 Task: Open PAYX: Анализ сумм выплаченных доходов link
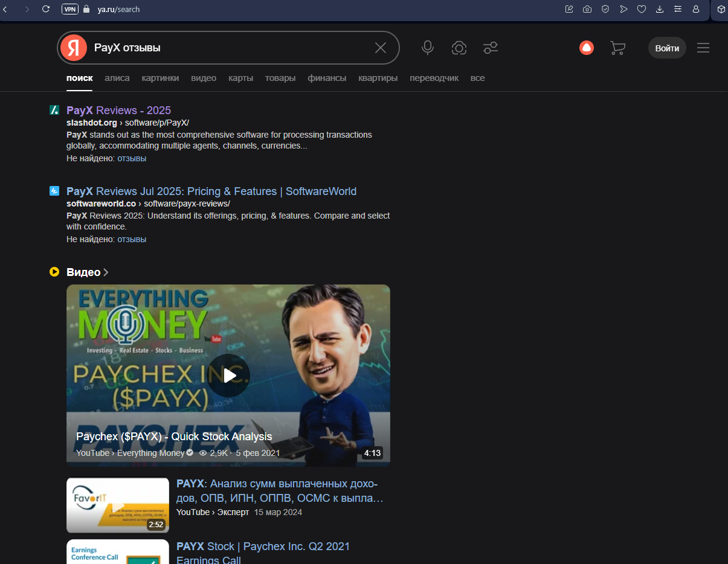(280, 492)
